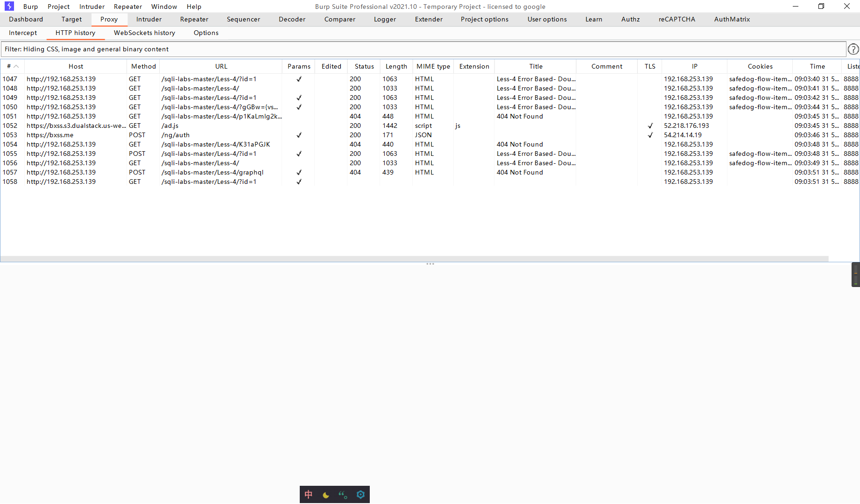This screenshot has height=504, width=860.
Task: Click the memory usage indicator on right edge
Action: (x=855, y=274)
